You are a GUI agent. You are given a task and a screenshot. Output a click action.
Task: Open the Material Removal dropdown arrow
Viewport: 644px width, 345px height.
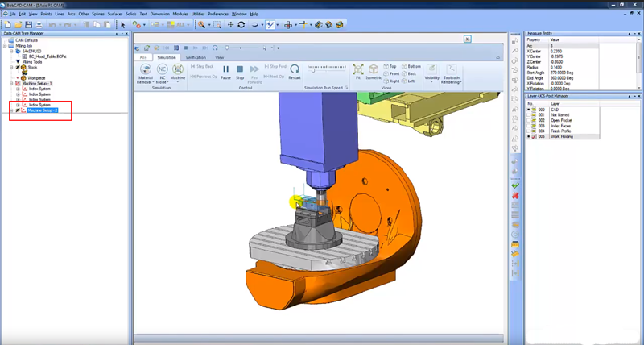pos(153,82)
